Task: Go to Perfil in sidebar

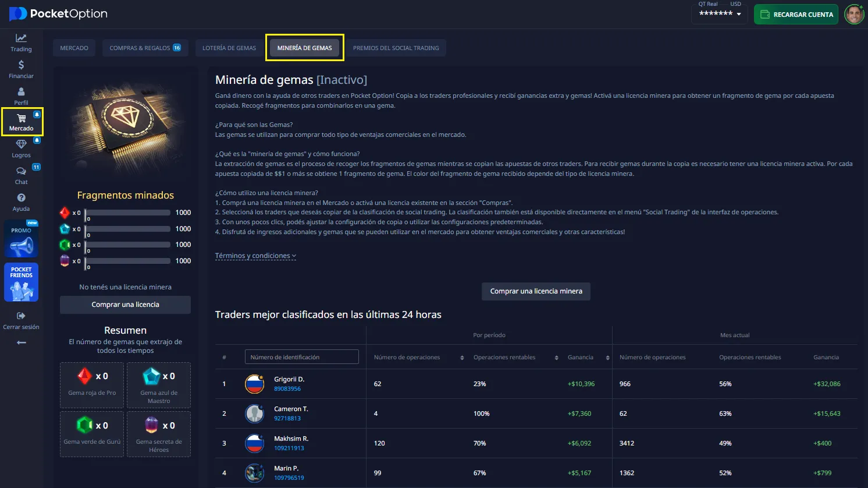Action: tap(21, 96)
